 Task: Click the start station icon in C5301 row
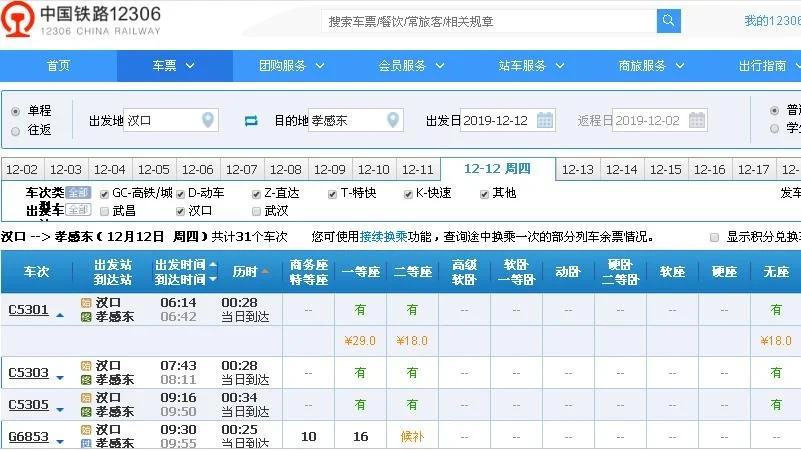(x=86, y=303)
